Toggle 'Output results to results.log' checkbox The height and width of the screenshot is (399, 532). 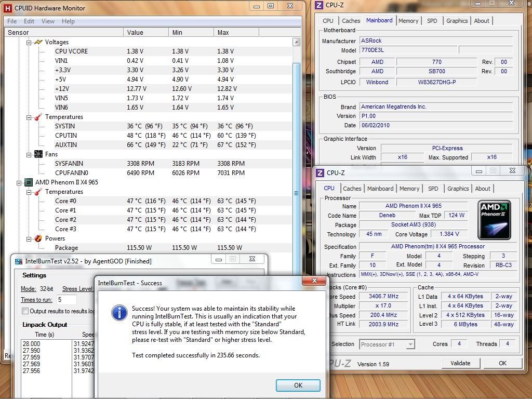(x=25, y=311)
